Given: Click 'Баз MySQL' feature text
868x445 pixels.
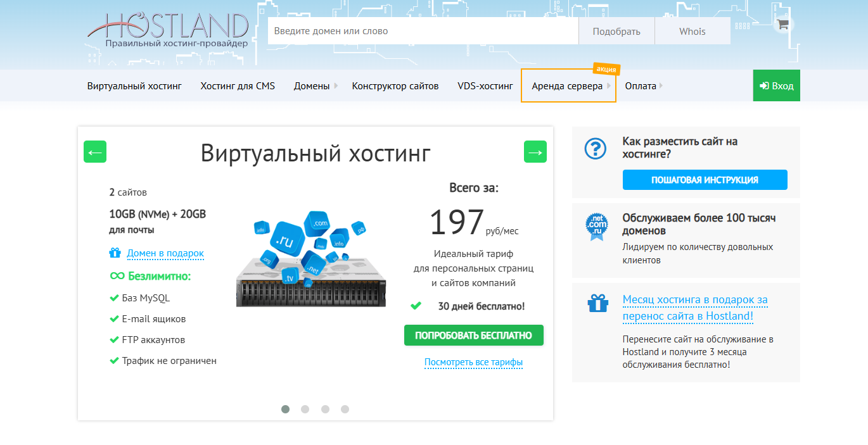Looking at the screenshot, I should (x=146, y=298).
